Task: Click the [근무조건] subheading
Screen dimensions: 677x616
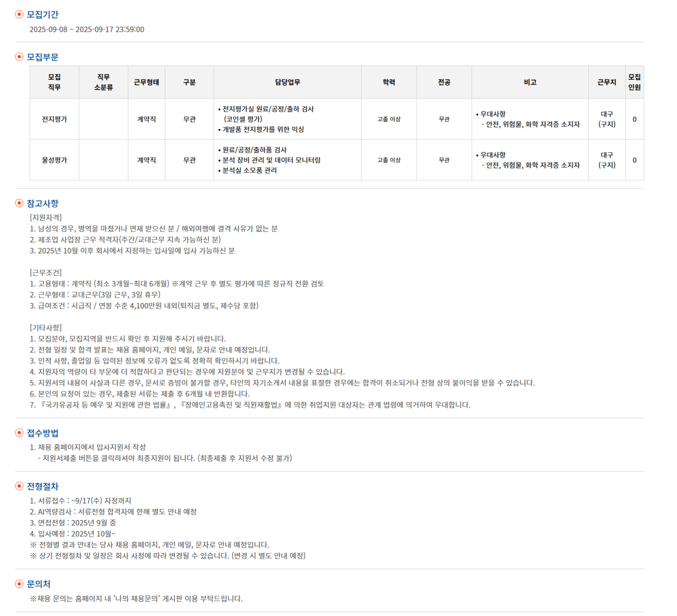Action: [46, 273]
